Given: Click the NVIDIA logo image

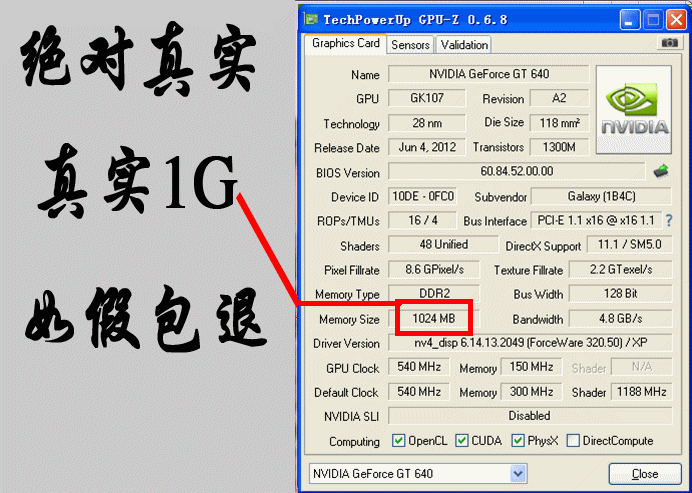Looking at the screenshot, I should [x=634, y=109].
